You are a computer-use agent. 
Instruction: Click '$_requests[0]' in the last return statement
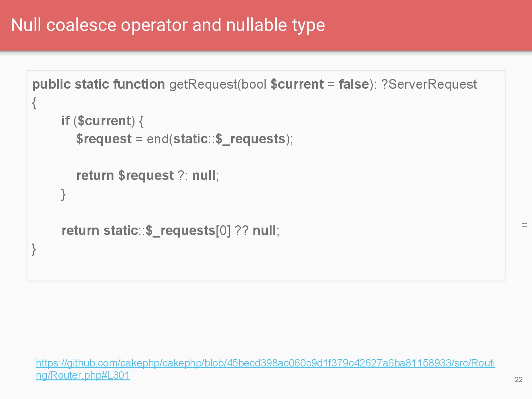tap(188, 231)
